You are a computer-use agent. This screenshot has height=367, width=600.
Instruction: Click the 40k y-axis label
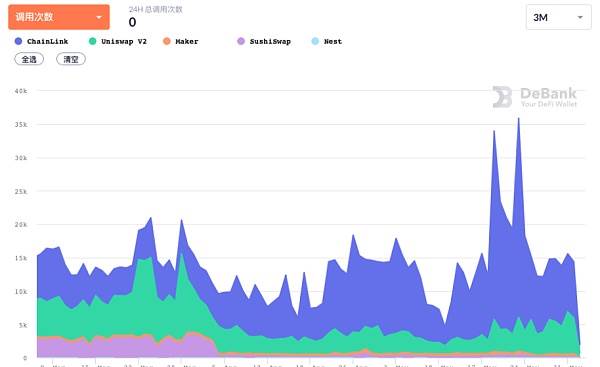coord(21,91)
